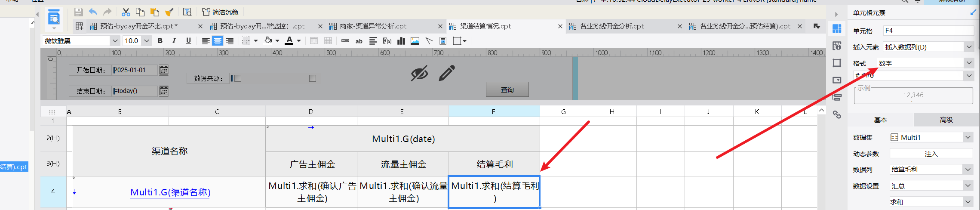The image size is (980, 210).
Task: Open the floating element dropdown
Action: (x=465, y=41)
